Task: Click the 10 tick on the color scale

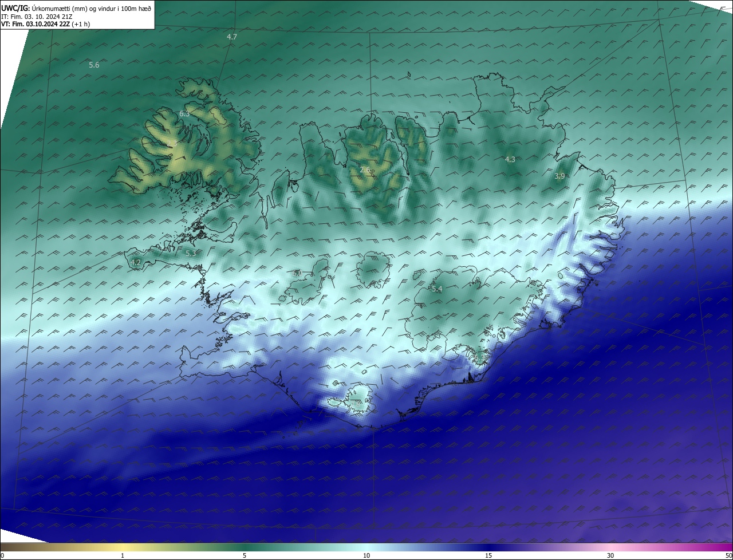Action: click(x=366, y=555)
